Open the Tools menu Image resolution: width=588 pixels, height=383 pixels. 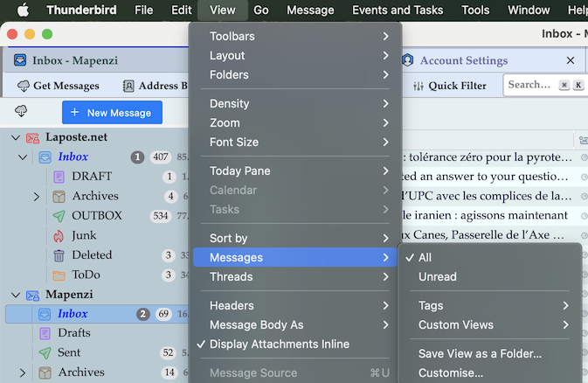475,10
